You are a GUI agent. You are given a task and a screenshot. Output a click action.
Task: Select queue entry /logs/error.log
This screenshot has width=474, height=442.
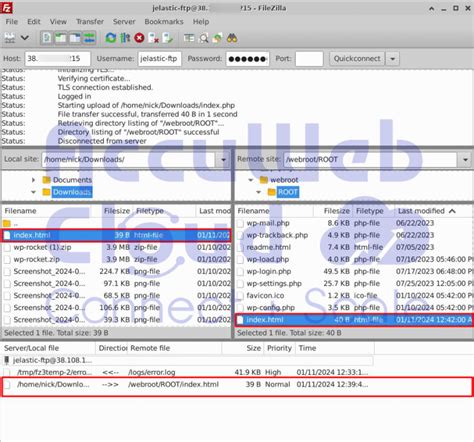(x=188, y=372)
